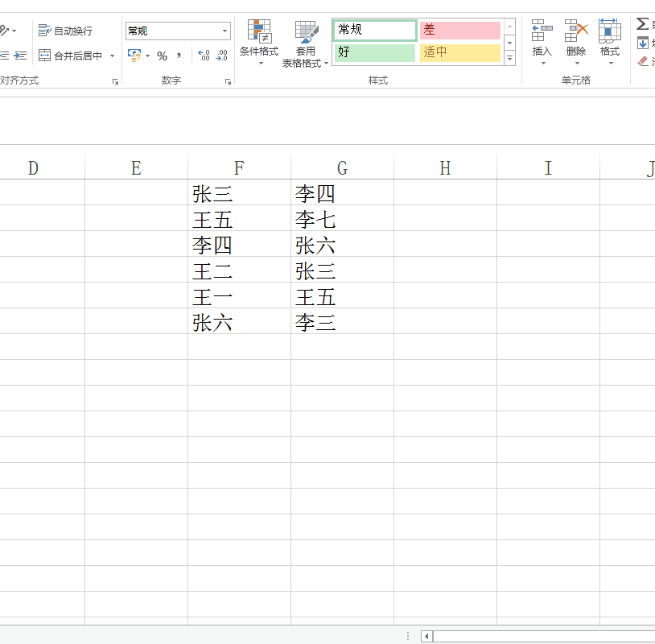Click the Fill down icon

[x=642, y=43]
